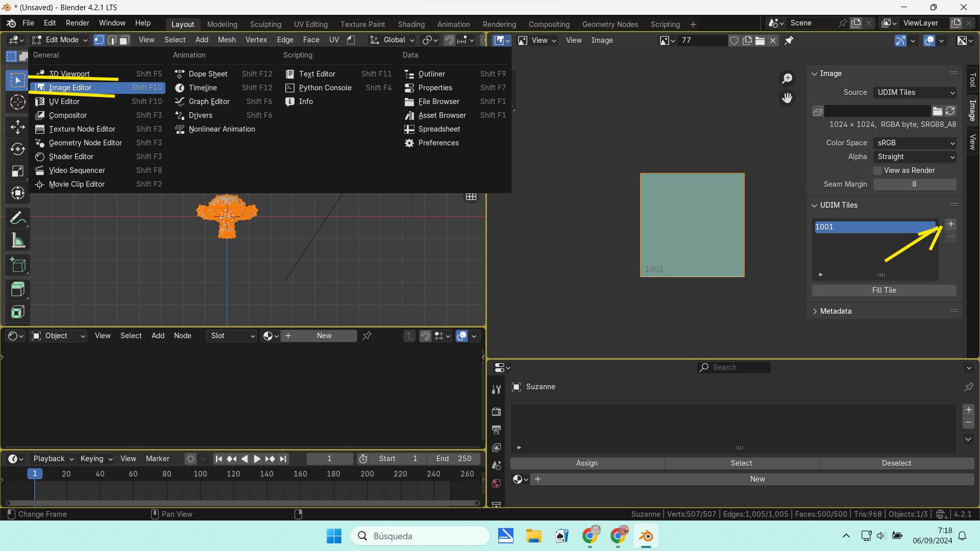This screenshot has width=980, height=551.
Task: Select the Rotate tool icon
Action: pos(18,149)
